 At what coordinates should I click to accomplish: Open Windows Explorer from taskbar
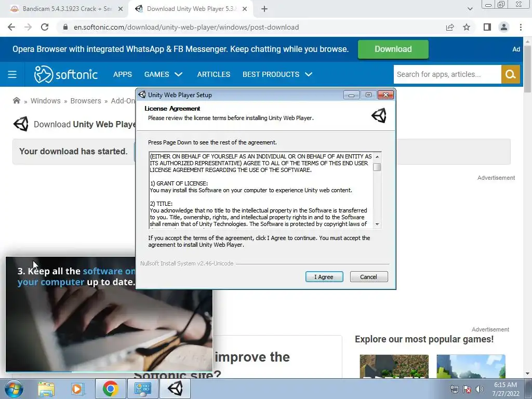coord(46,389)
